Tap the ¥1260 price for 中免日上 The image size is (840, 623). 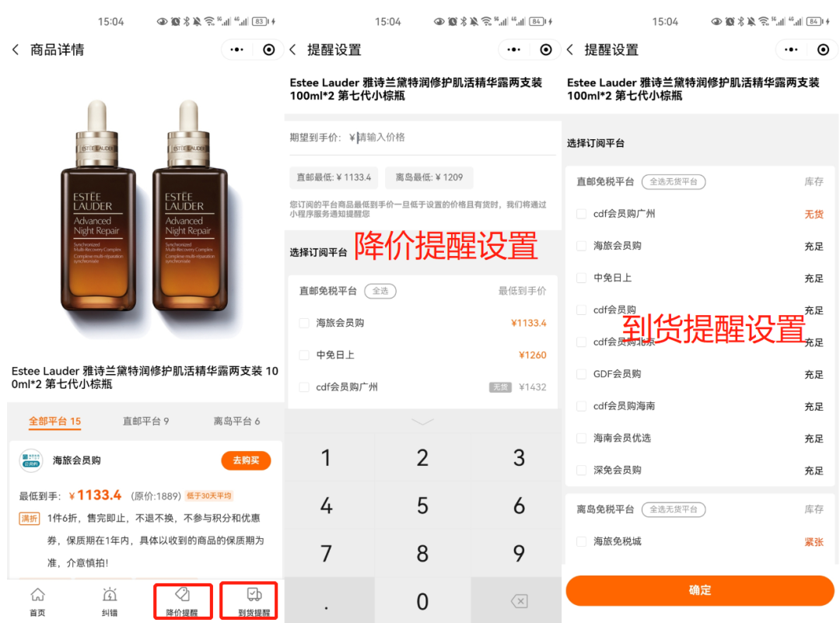(x=533, y=355)
